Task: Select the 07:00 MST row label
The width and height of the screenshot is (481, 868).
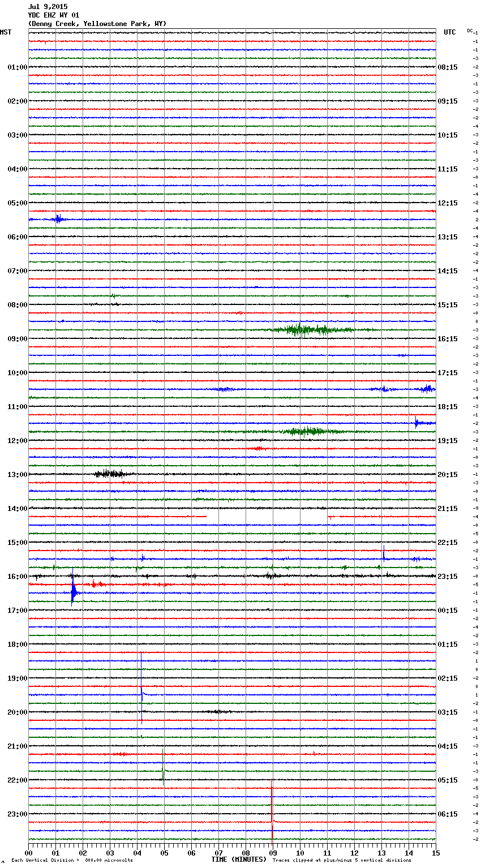Action: [18, 271]
